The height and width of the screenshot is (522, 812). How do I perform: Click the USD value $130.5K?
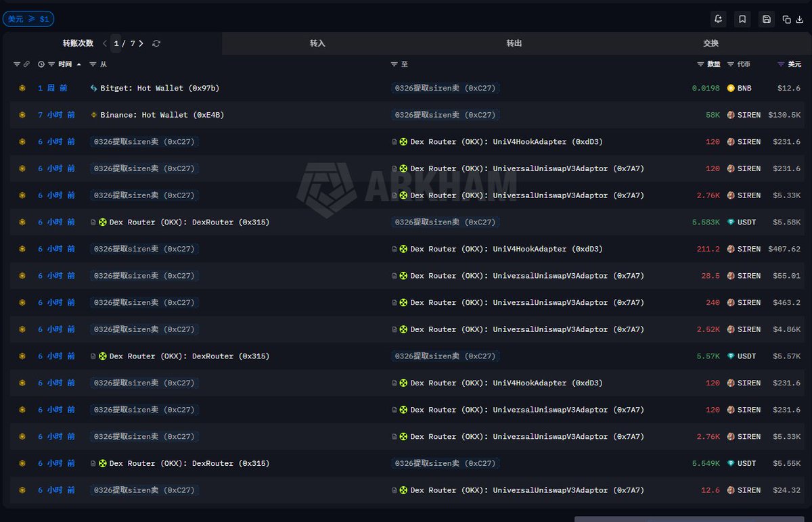pyautogui.click(x=784, y=115)
